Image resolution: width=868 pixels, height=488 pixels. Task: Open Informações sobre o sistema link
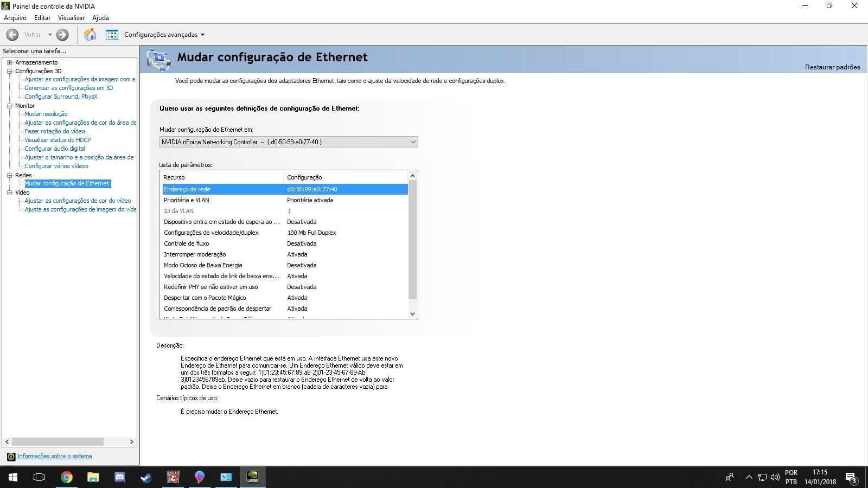point(54,457)
